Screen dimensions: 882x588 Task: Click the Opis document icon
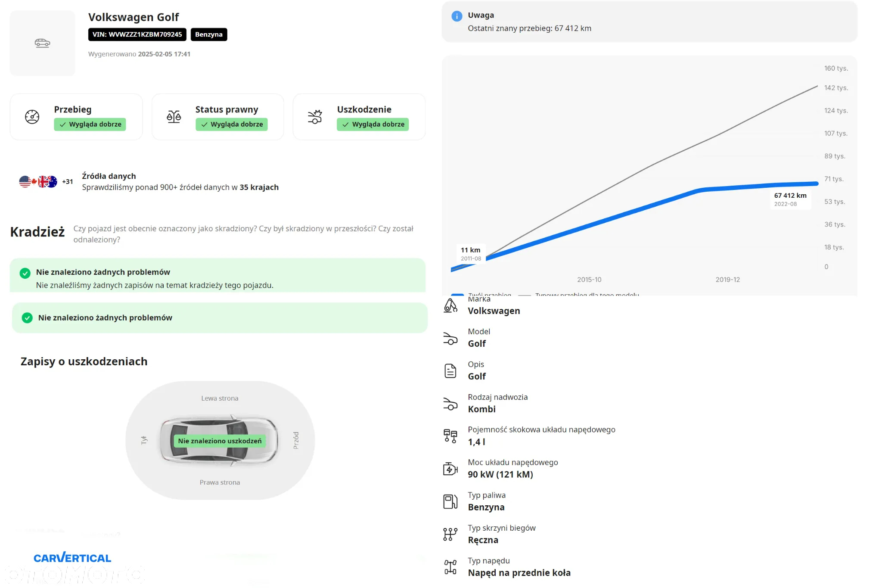[x=450, y=371]
